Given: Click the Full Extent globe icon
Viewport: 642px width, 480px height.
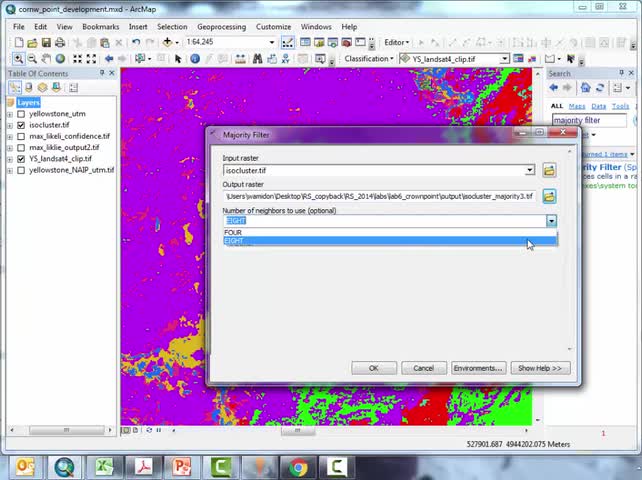Looking at the screenshot, I should [60, 59].
